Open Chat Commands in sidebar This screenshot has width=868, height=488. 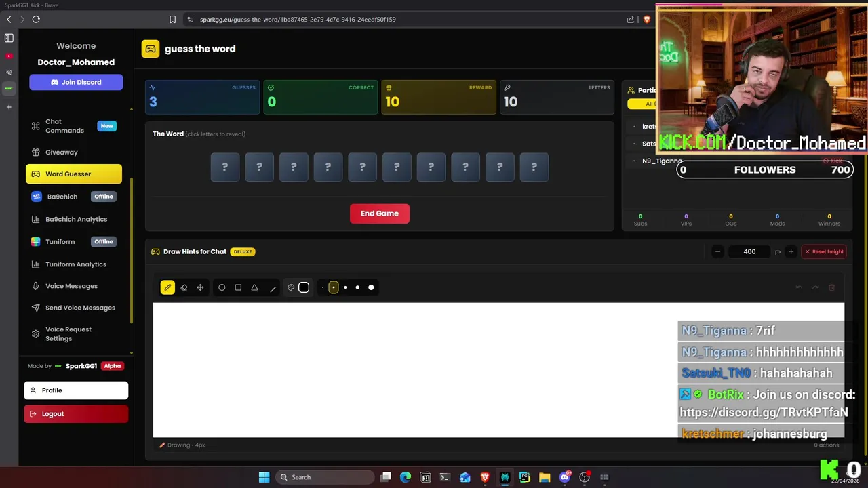pos(74,126)
